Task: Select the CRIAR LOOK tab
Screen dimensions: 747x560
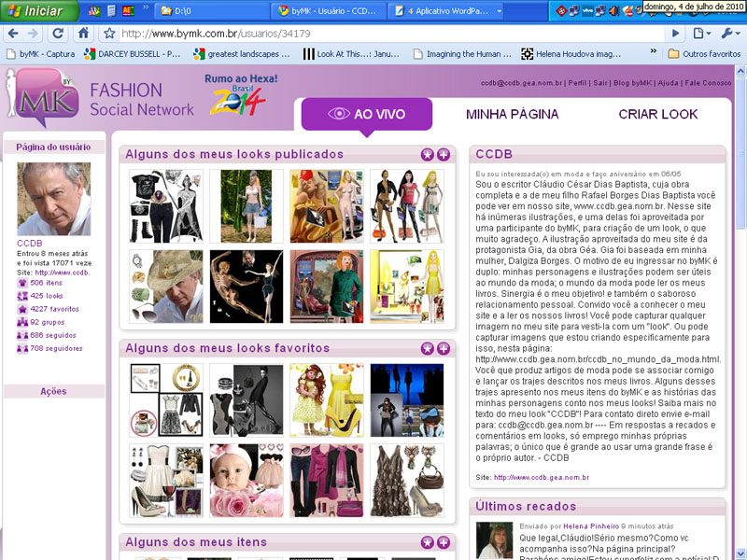Action: pos(657,114)
